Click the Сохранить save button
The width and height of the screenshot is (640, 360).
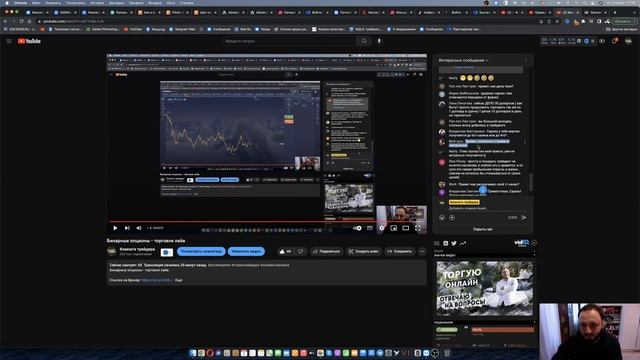click(399, 251)
